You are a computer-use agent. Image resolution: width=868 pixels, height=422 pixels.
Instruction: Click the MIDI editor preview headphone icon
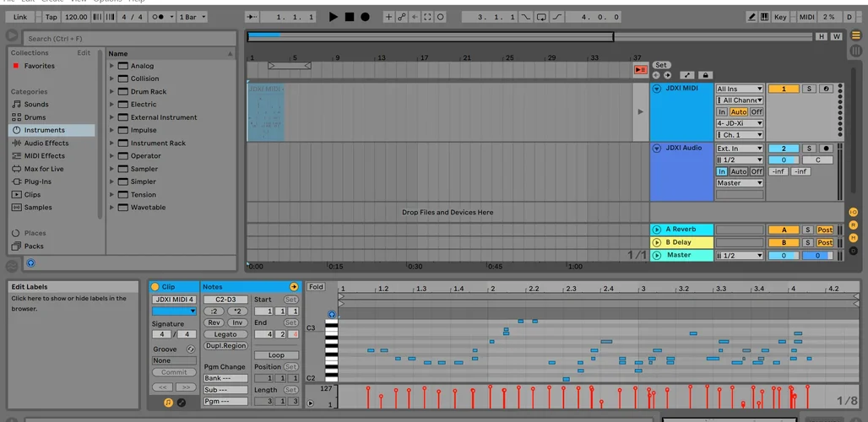331,315
